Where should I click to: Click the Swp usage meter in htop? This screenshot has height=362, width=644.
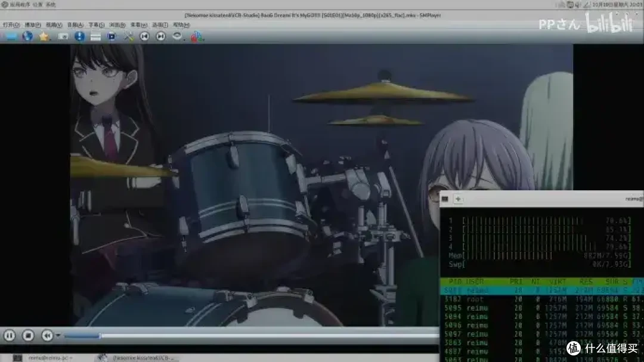[540, 264]
